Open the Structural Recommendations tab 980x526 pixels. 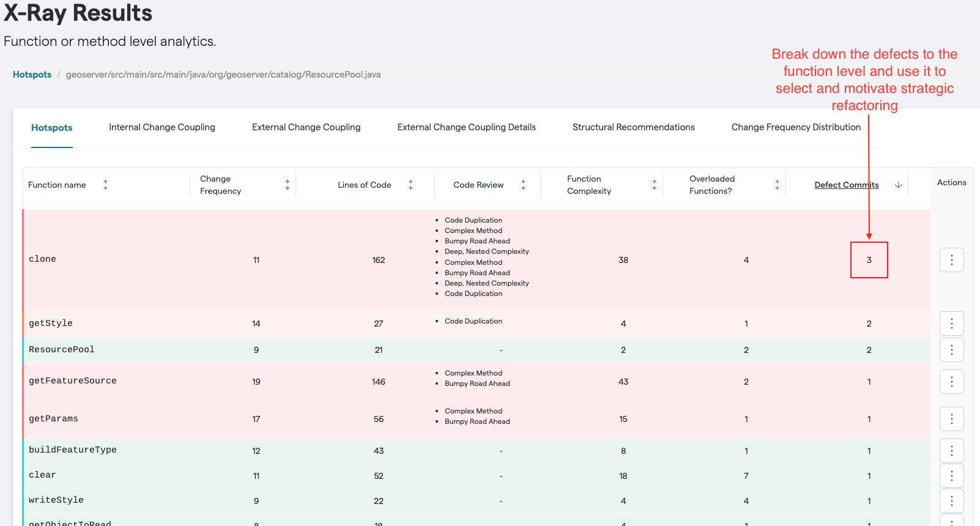click(633, 127)
